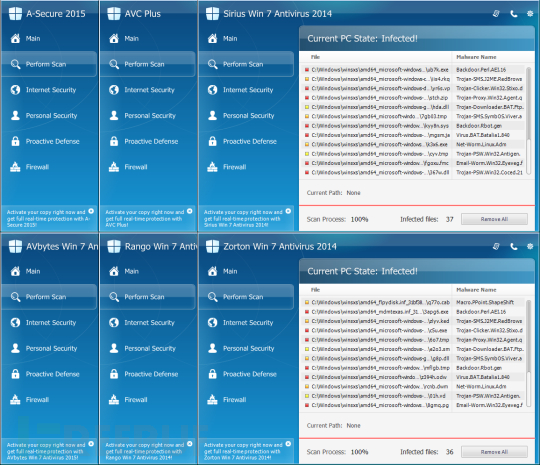Click Proactive Defense lock in AVbytes Win 7

point(15,374)
